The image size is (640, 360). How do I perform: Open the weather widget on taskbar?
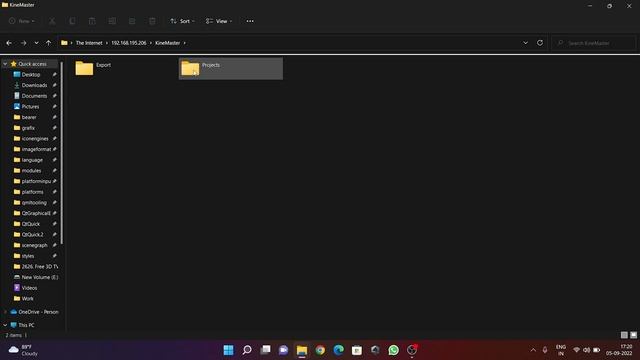click(24, 350)
